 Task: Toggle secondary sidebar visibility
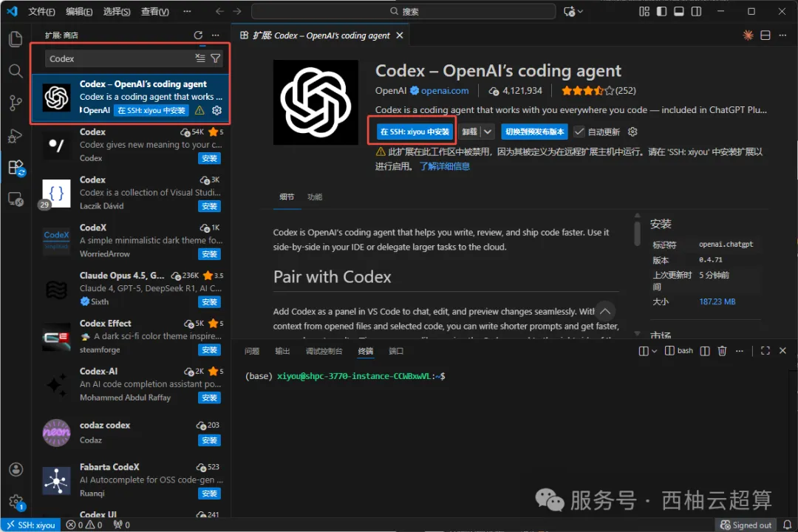click(x=696, y=11)
